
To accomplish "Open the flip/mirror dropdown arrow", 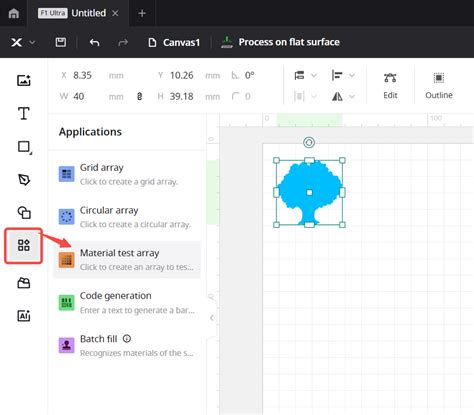I will [x=352, y=97].
